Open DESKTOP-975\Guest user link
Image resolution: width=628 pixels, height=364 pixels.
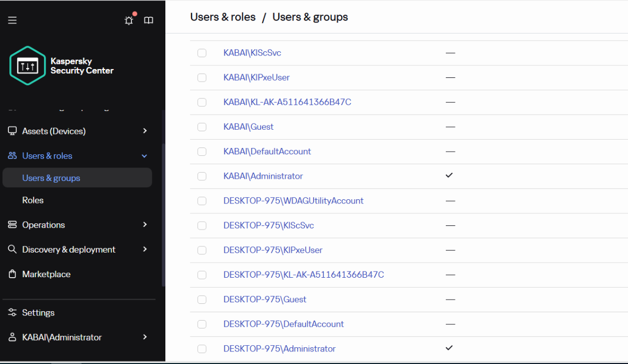(265, 299)
